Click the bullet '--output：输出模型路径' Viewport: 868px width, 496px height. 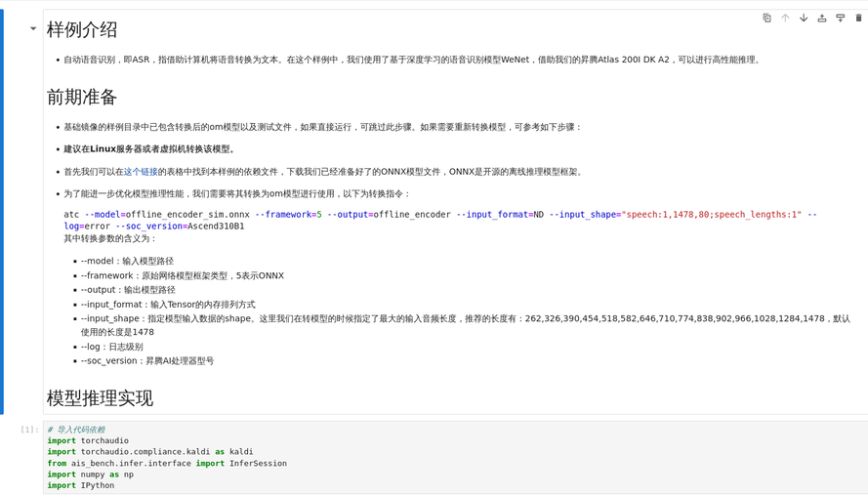coord(128,290)
